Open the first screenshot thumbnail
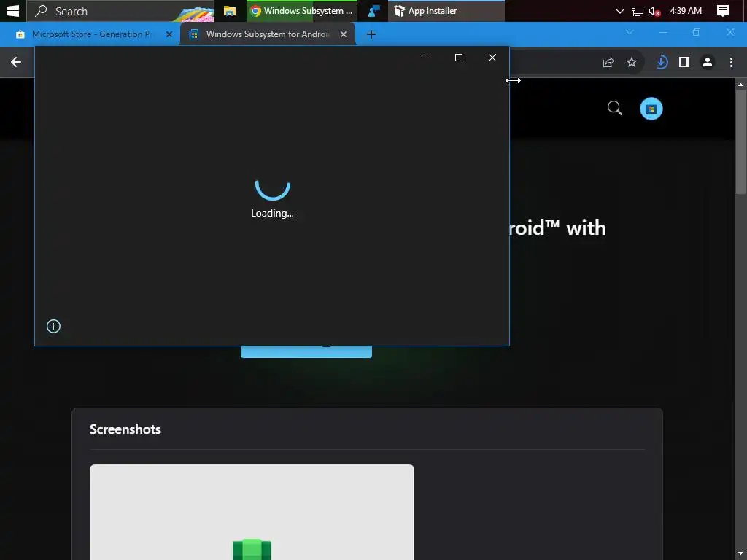Viewport: 747px width, 560px height. (x=252, y=512)
